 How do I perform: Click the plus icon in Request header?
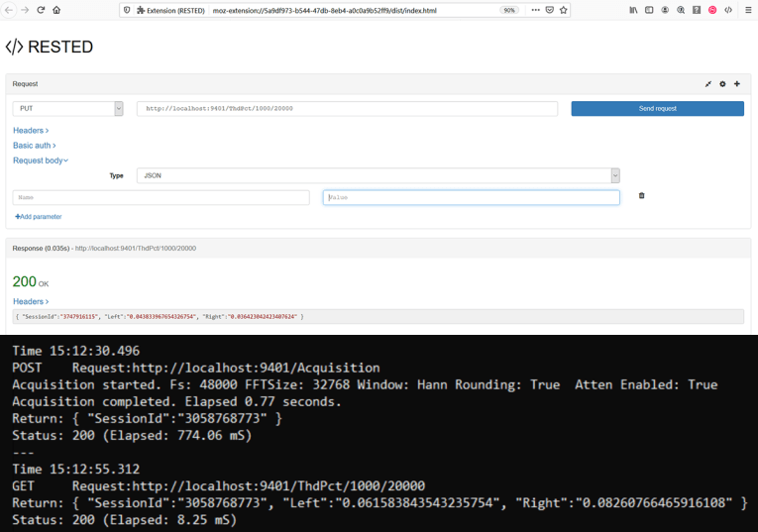[737, 84]
